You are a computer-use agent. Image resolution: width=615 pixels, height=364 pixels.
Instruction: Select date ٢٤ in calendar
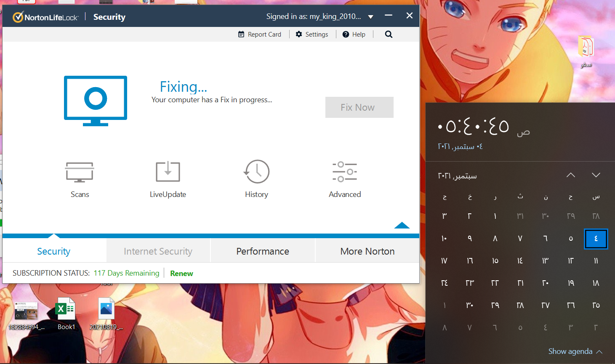coord(445,283)
